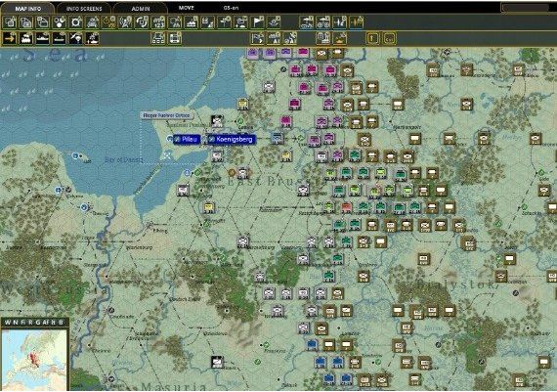This screenshot has height=392, width=557.
Task: Click the up arrow button in toolbar
Action: coord(372,38)
